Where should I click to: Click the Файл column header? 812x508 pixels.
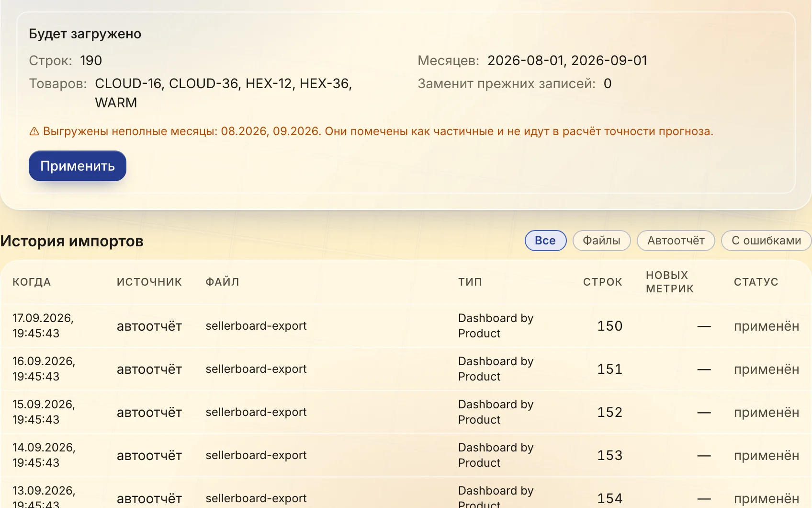[222, 282]
